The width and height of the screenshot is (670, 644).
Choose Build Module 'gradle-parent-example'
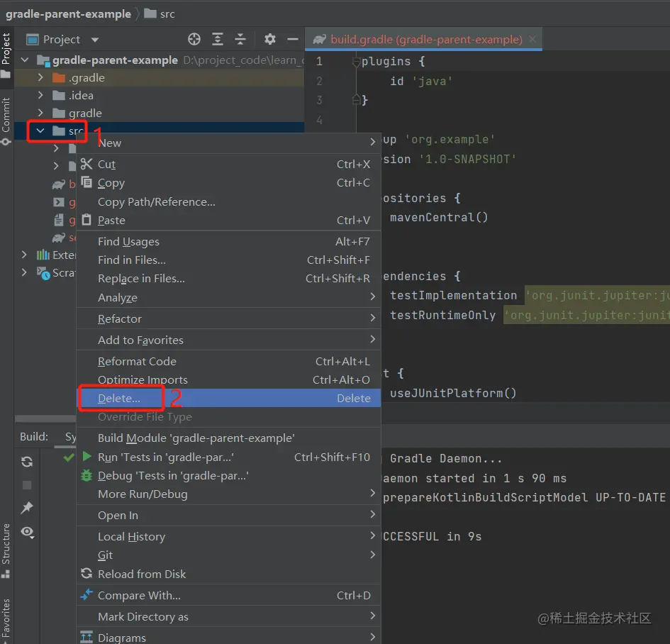[228, 438]
